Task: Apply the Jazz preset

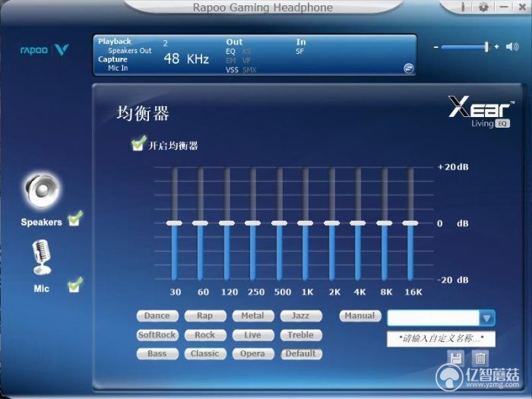Action: point(301,316)
